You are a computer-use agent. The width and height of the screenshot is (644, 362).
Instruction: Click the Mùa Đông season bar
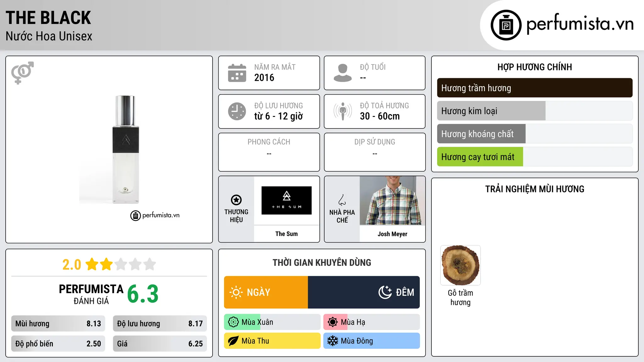point(372,341)
